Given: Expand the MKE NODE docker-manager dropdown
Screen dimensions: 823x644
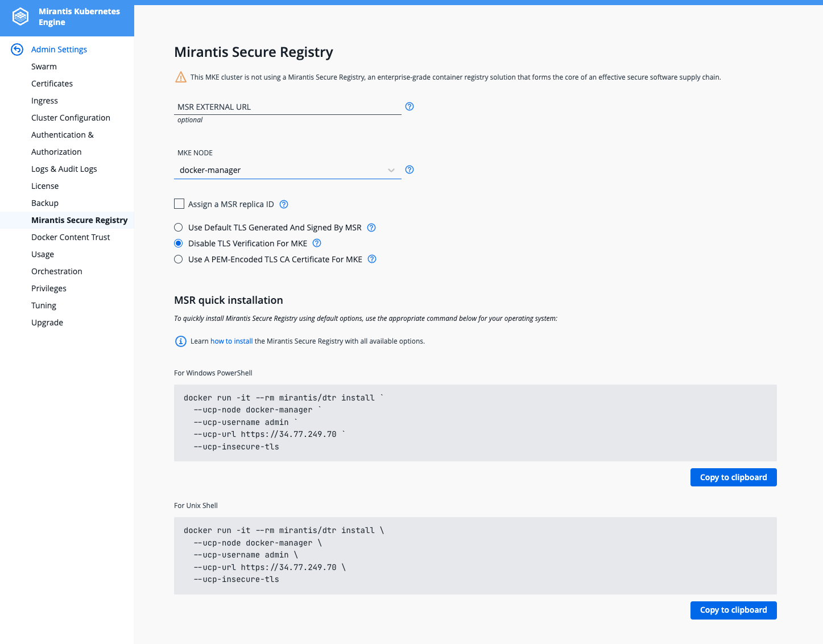Looking at the screenshot, I should [x=288, y=170].
